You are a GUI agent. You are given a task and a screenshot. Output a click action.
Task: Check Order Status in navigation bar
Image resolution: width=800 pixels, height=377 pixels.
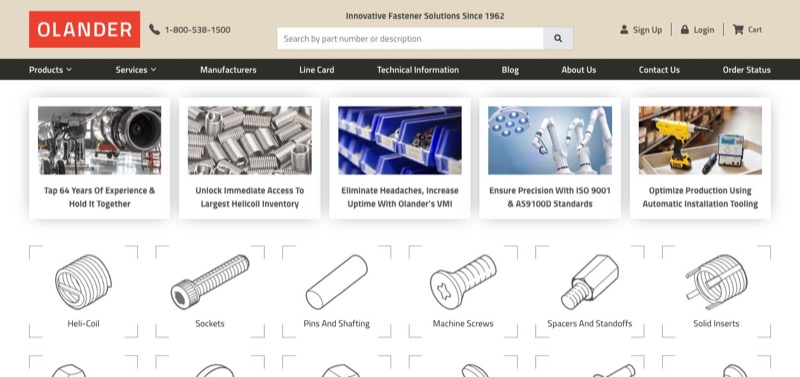(x=746, y=70)
